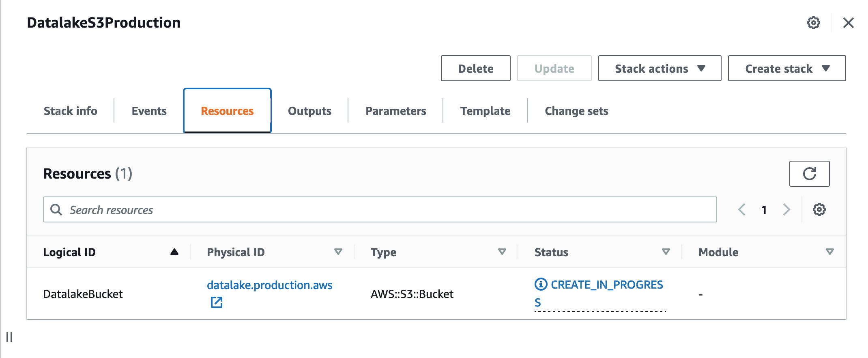The height and width of the screenshot is (358, 868).
Task: Open stack panel settings gear at top
Action: pyautogui.click(x=813, y=23)
